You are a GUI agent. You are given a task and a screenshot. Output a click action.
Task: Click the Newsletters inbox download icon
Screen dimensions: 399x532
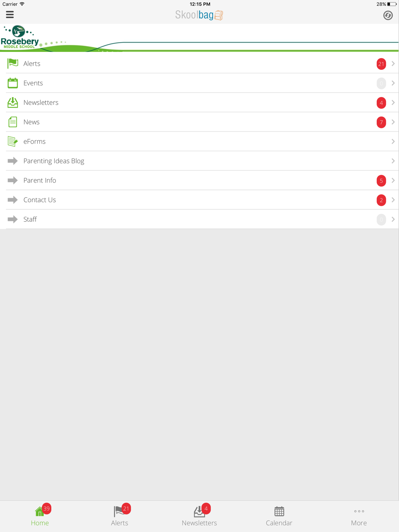tap(13, 102)
